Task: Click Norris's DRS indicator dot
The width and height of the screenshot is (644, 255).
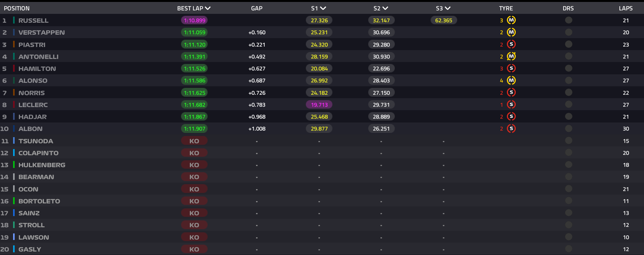Action: 568,92
